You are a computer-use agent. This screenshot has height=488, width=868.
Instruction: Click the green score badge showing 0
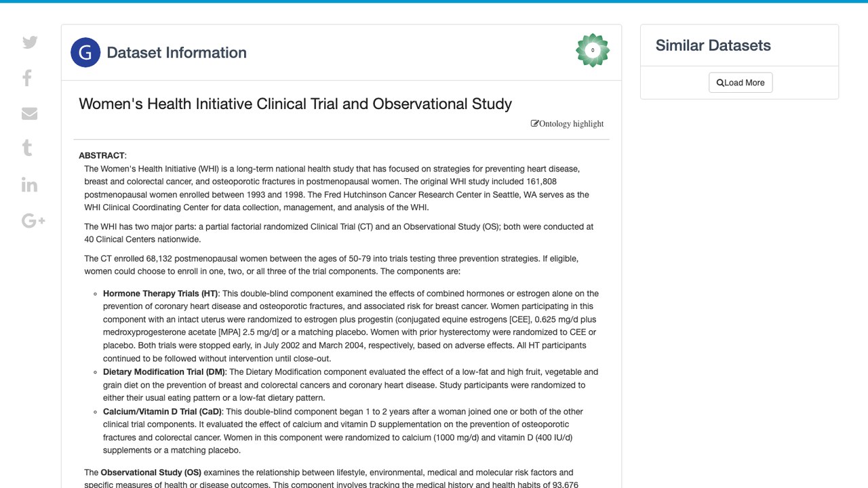(593, 50)
